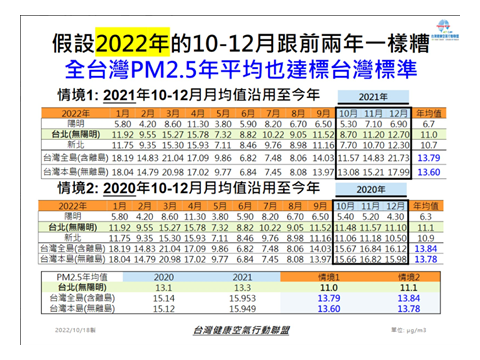Click the orange 情境1 header in summary table

328,277
